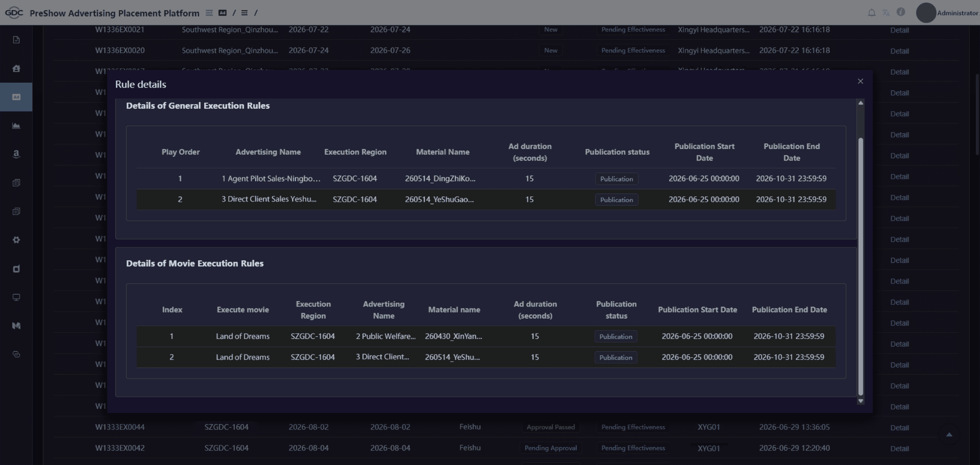This screenshot has height=465, width=980.
Task: Click 'Details of General Execution Rules' heading
Action: pos(198,106)
